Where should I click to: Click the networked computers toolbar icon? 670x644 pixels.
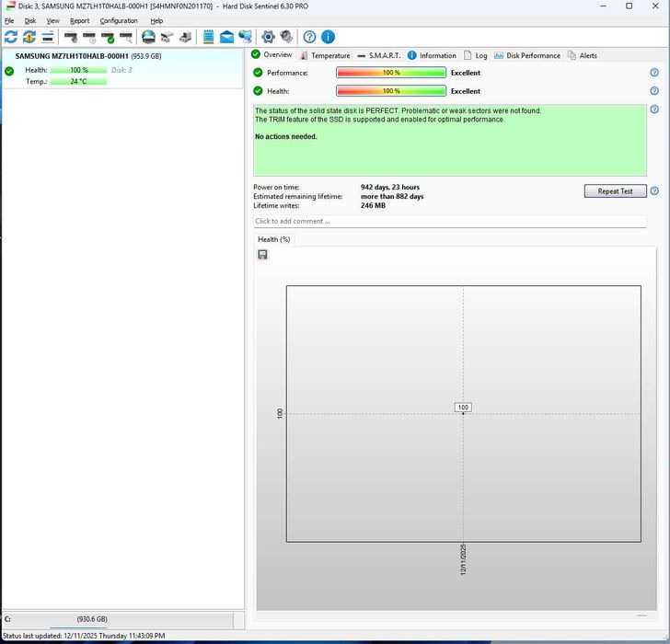click(x=245, y=37)
